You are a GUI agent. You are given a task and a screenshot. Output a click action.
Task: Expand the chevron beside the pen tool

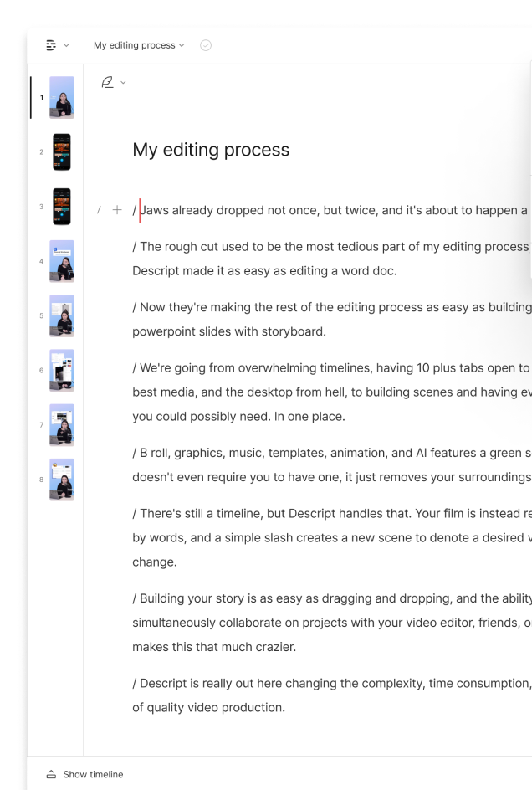(x=123, y=83)
